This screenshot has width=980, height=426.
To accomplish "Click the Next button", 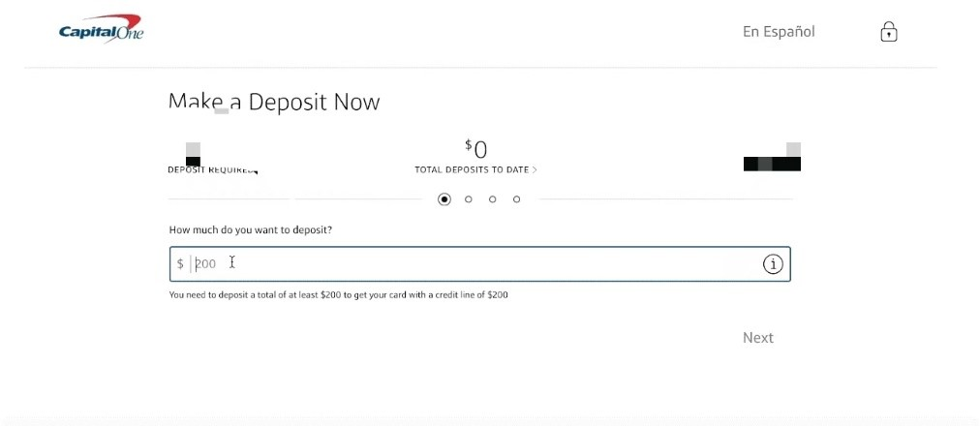I will pos(757,338).
